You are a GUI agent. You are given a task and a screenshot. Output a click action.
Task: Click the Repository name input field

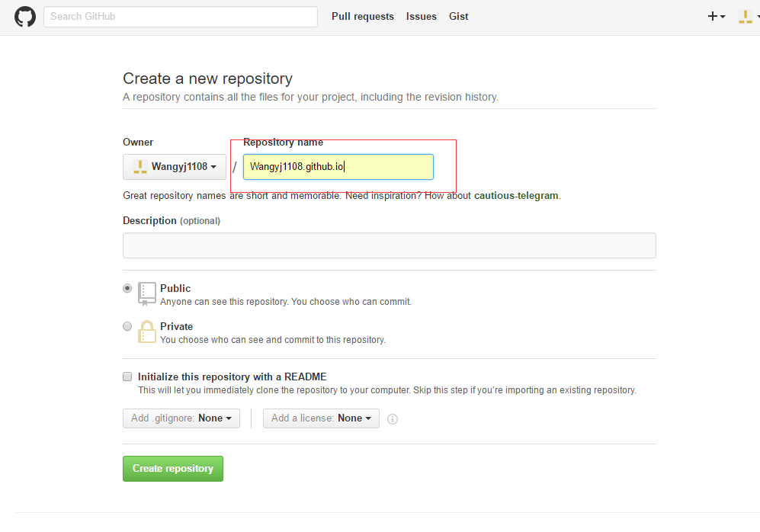(338, 167)
